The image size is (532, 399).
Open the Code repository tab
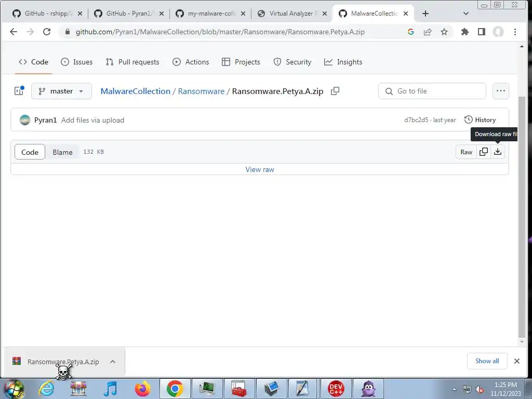point(33,62)
